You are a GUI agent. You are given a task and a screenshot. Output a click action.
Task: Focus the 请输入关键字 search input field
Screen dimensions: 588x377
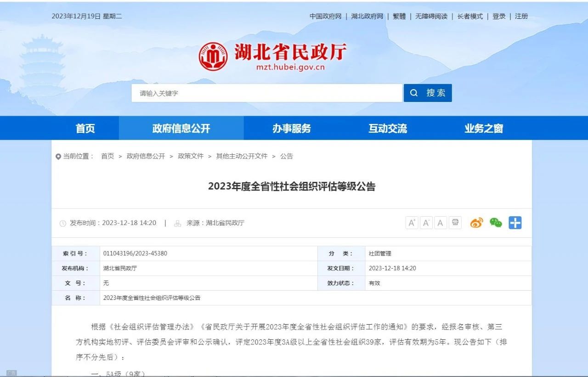[266, 93]
